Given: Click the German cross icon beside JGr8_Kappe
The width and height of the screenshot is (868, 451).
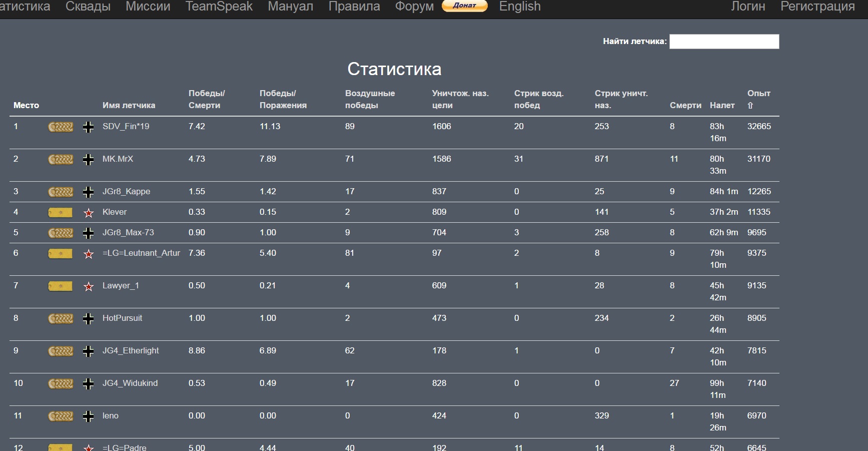Looking at the screenshot, I should (x=88, y=192).
